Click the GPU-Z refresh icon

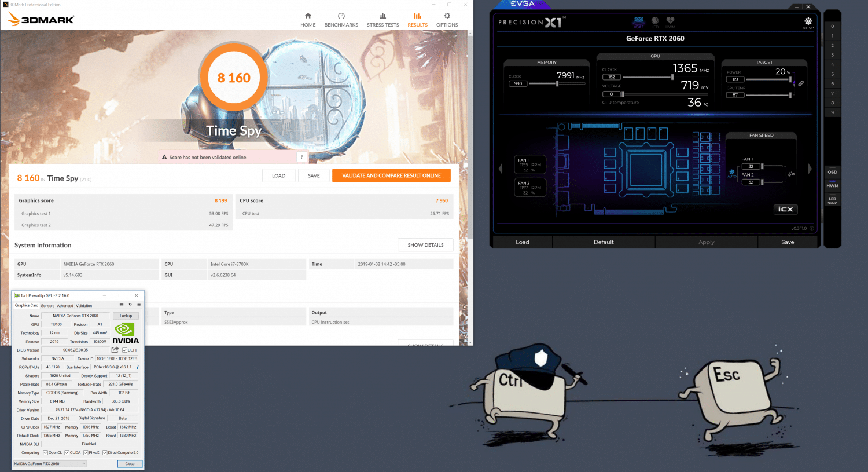pyautogui.click(x=130, y=305)
